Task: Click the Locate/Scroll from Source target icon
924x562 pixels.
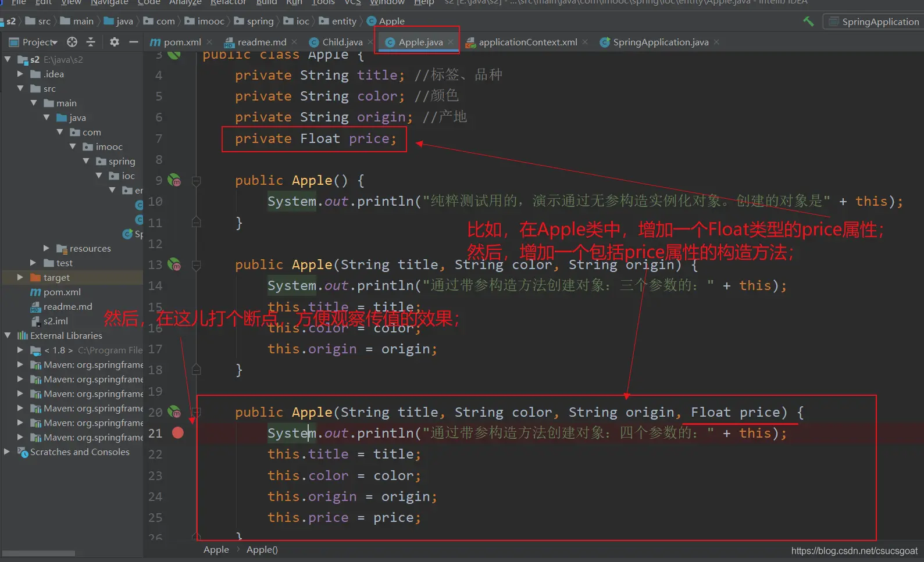Action: [72, 42]
